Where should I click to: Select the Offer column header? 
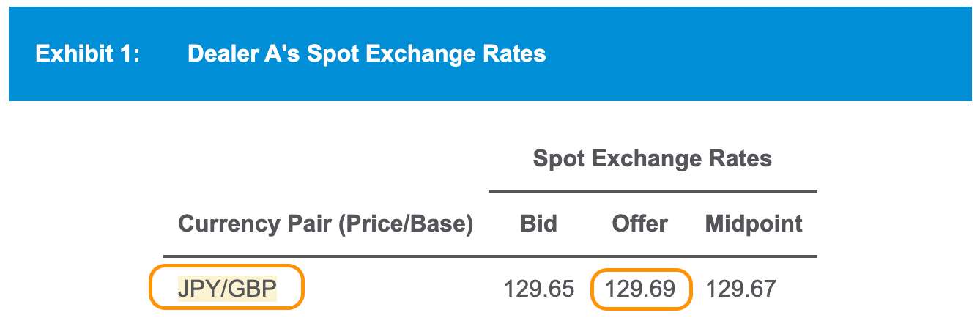click(639, 223)
